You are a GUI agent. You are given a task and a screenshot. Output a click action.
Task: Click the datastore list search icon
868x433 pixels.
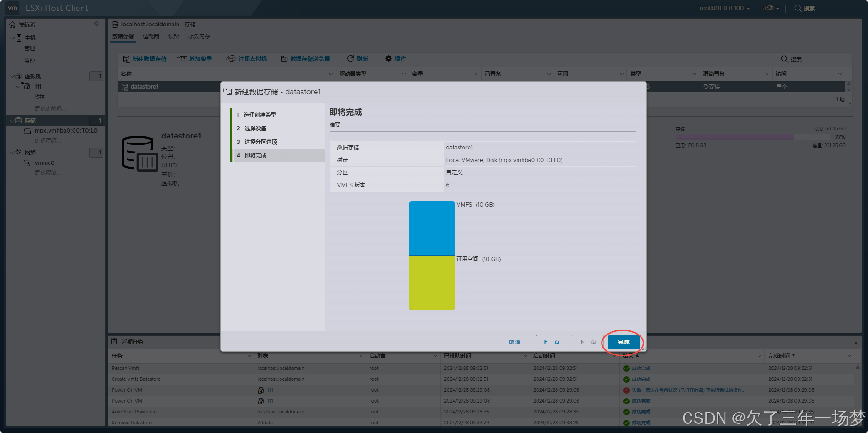784,59
